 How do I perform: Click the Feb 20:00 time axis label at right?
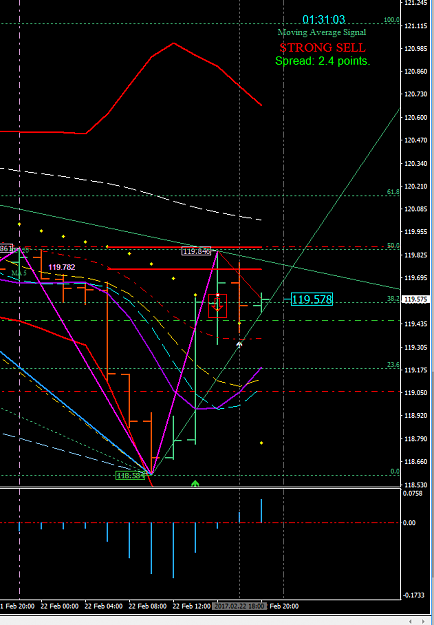[x=284, y=606]
